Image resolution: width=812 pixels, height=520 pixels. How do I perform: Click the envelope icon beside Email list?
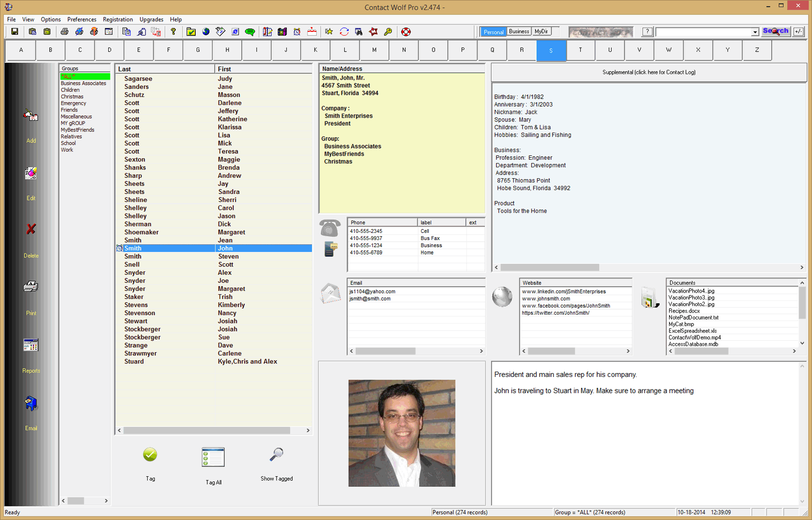pos(330,294)
